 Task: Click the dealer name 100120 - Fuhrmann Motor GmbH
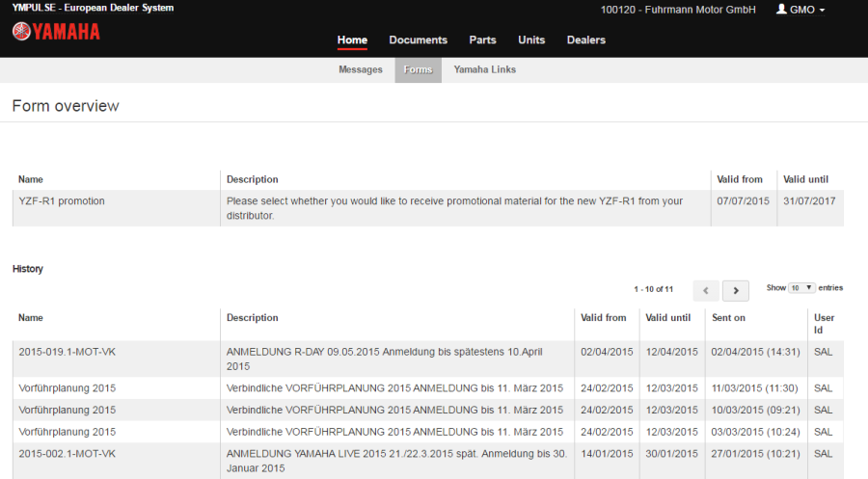click(678, 10)
